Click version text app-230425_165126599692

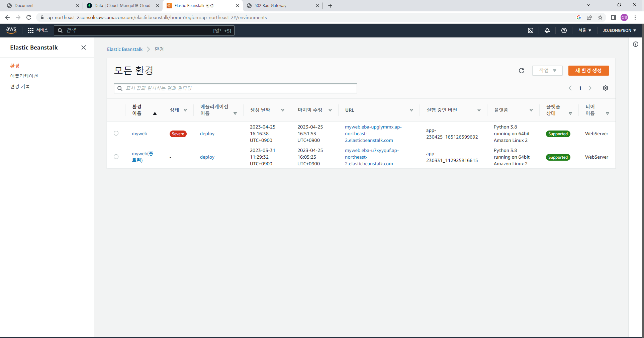click(x=452, y=134)
